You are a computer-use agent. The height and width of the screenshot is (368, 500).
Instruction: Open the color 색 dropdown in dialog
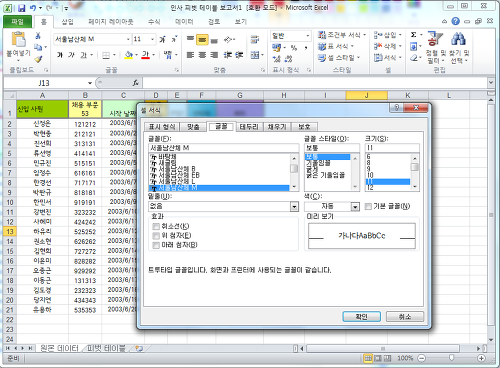355,207
